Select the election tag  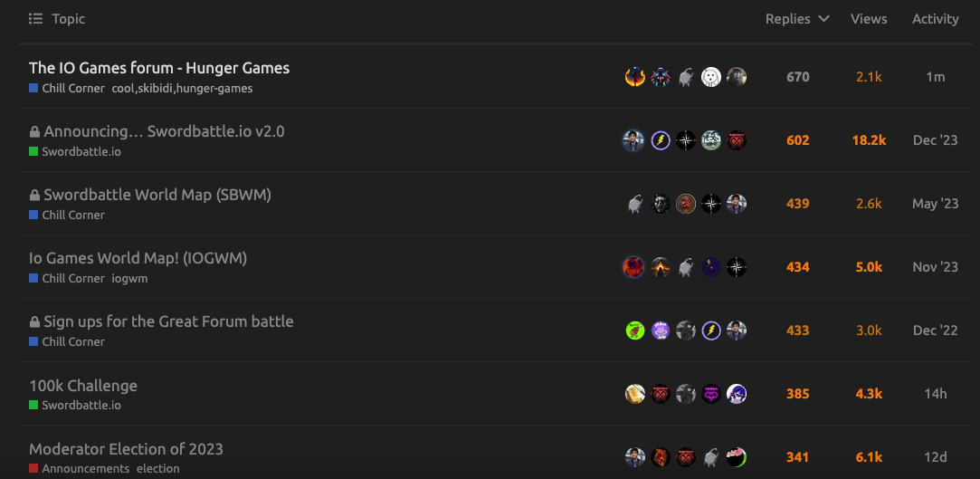[158, 468]
